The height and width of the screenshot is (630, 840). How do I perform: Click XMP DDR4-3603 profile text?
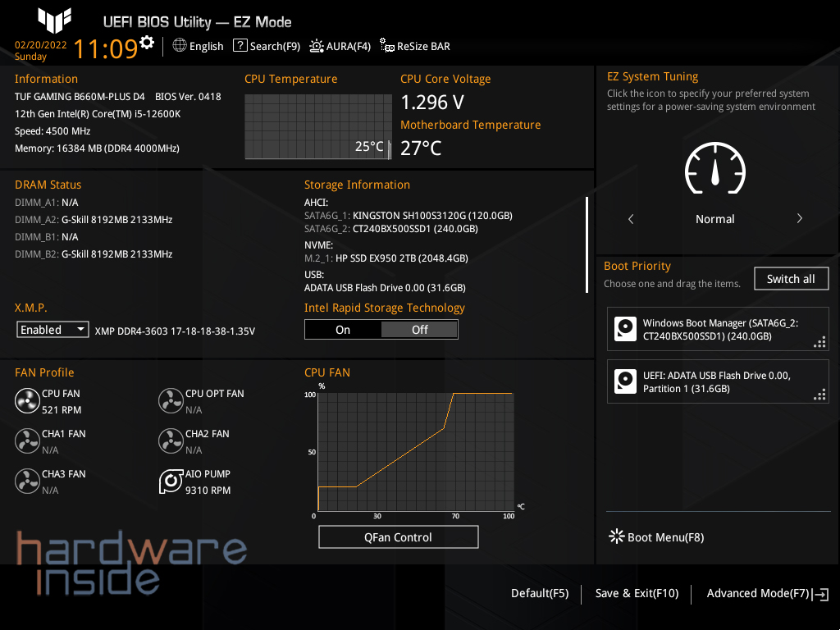tap(175, 331)
